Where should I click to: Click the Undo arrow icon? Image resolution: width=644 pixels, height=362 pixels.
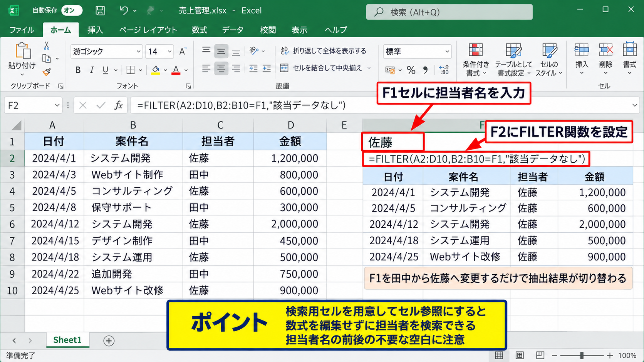124,10
